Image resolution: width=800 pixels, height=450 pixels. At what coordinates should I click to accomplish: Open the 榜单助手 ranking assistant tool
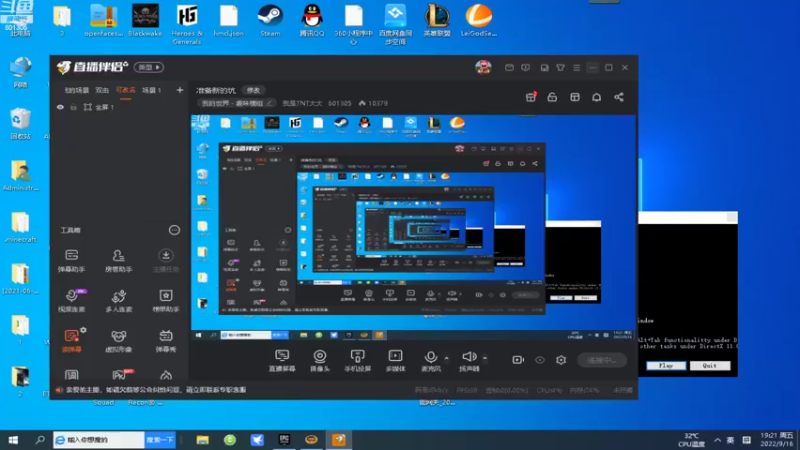165,300
